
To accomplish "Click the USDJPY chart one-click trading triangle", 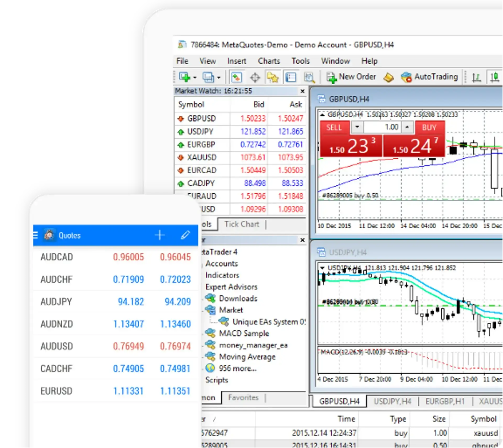I will click(322, 268).
